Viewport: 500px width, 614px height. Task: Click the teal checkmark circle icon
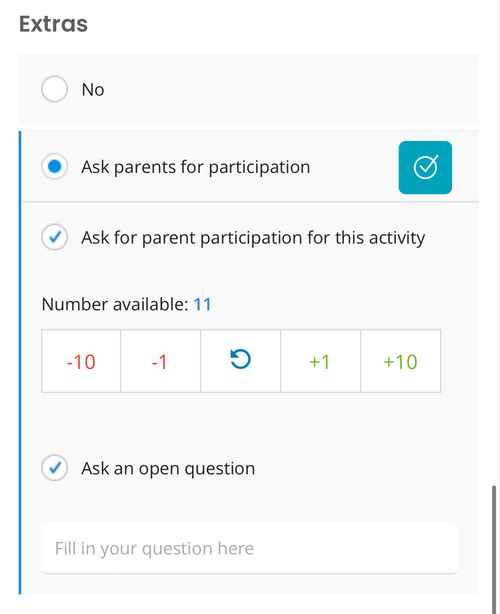[x=425, y=168]
